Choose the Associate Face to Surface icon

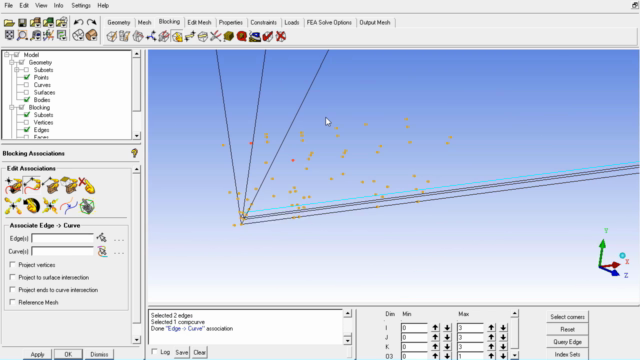click(x=69, y=186)
